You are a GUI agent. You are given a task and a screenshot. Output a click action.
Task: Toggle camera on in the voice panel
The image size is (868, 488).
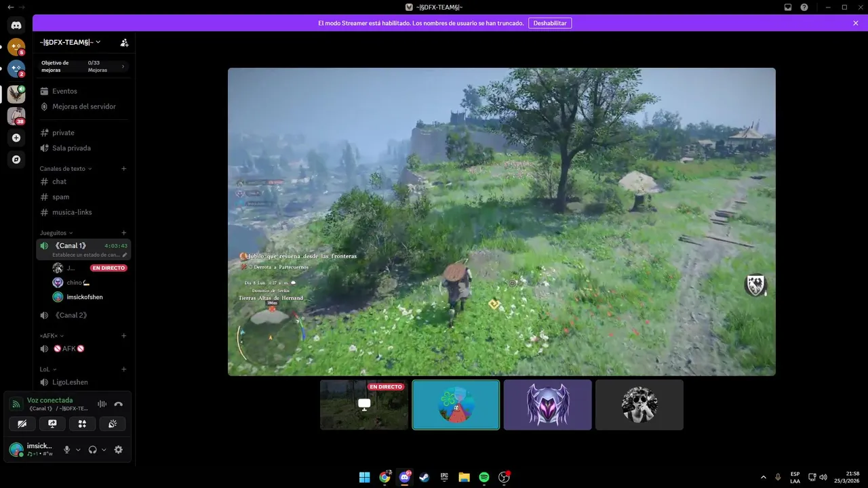[x=22, y=424]
